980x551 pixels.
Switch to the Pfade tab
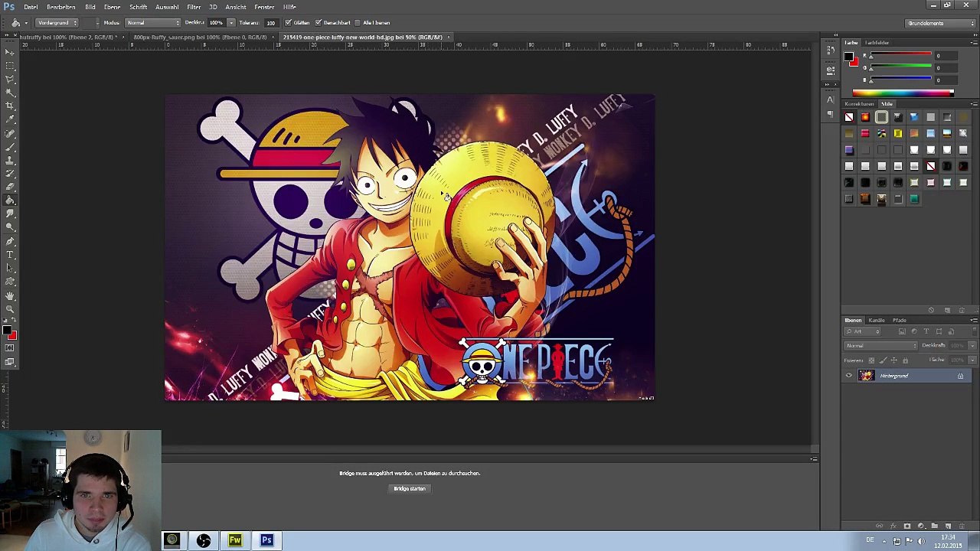coord(900,320)
